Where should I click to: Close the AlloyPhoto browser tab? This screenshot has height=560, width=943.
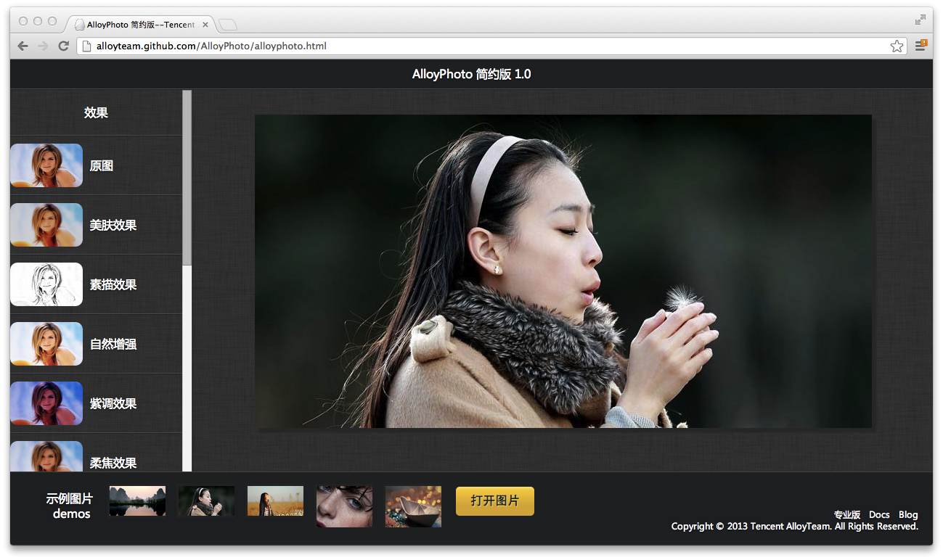[205, 25]
